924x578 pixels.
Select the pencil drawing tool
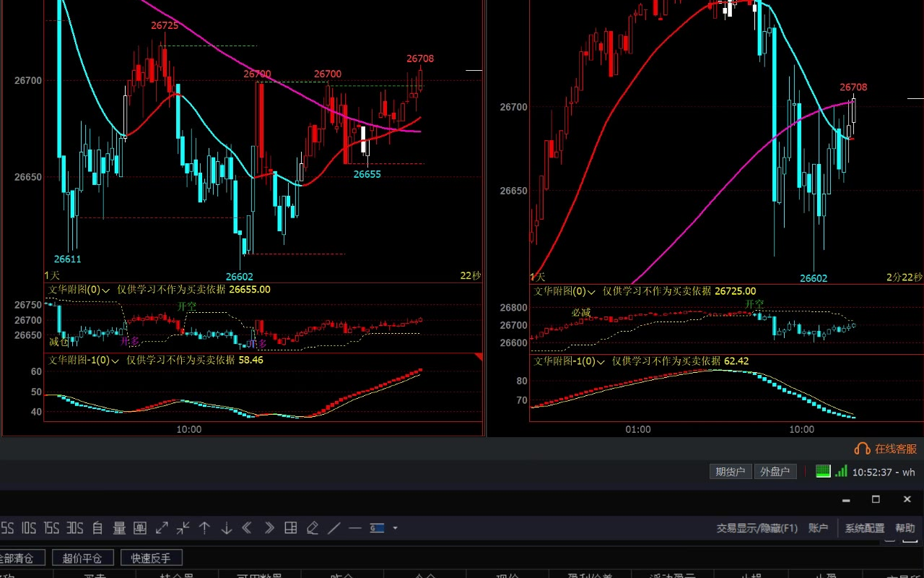(x=312, y=528)
